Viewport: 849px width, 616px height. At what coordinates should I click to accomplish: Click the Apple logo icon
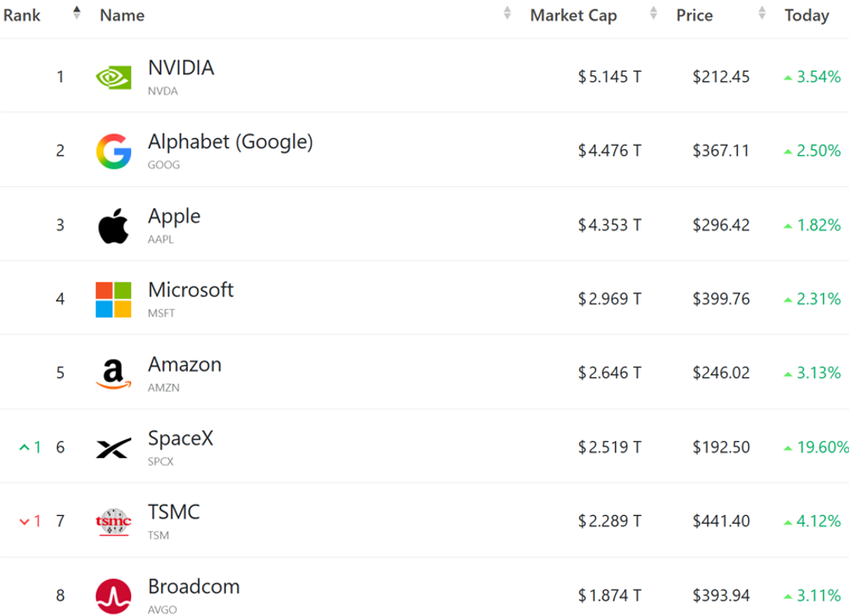coord(114,226)
